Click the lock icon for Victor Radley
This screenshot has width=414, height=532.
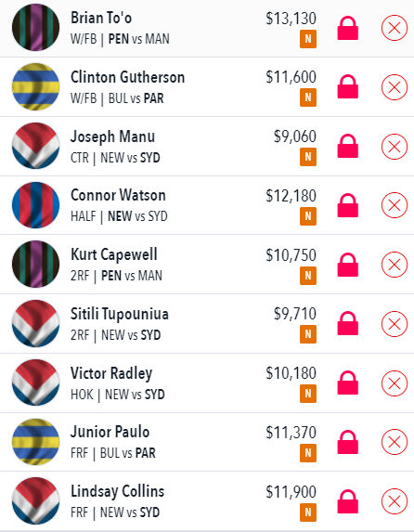[348, 383]
